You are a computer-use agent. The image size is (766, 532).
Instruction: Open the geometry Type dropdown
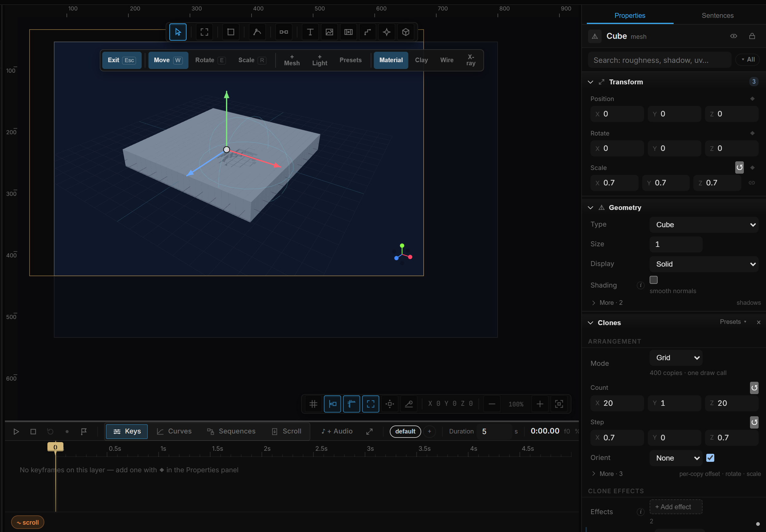click(x=704, y=225)
